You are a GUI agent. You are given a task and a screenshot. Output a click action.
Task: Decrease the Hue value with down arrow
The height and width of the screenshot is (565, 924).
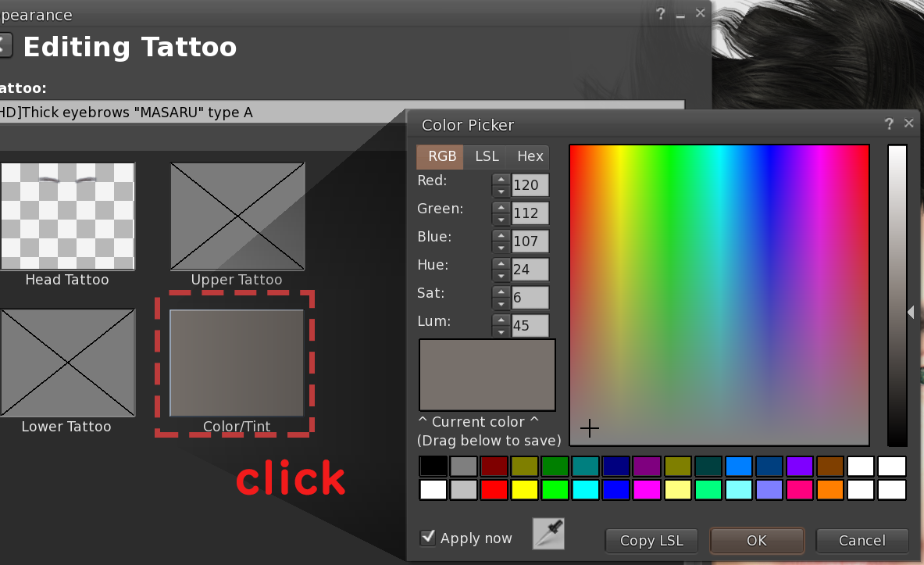(x=501, y=275)
